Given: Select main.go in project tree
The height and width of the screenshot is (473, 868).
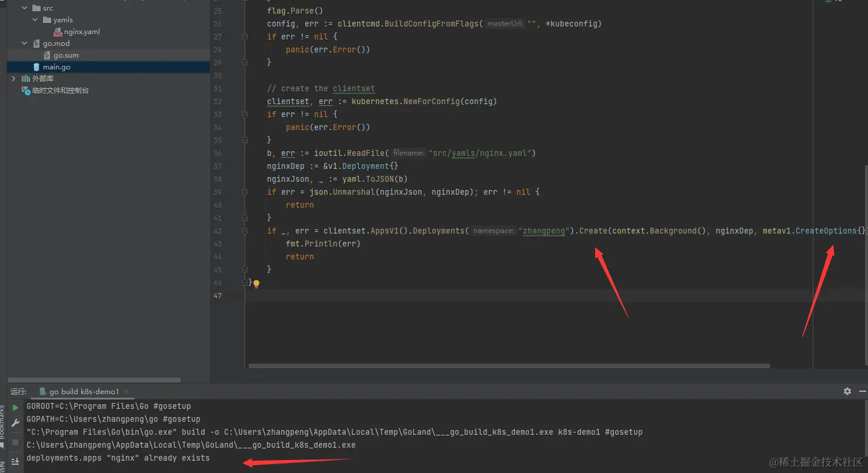Looking at the screenshot, I should [56, 67].
